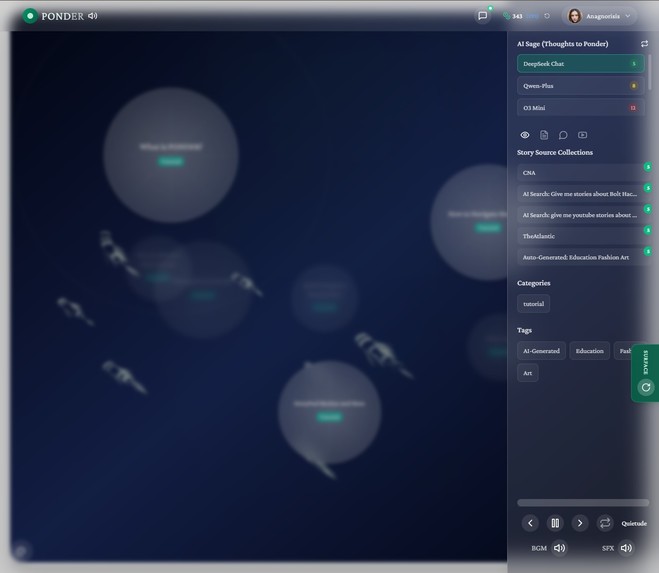Viewport: 659px width, 573px height.
Task: Click green badge on Auto-Generated collection row
Action: tap(648, 251)
